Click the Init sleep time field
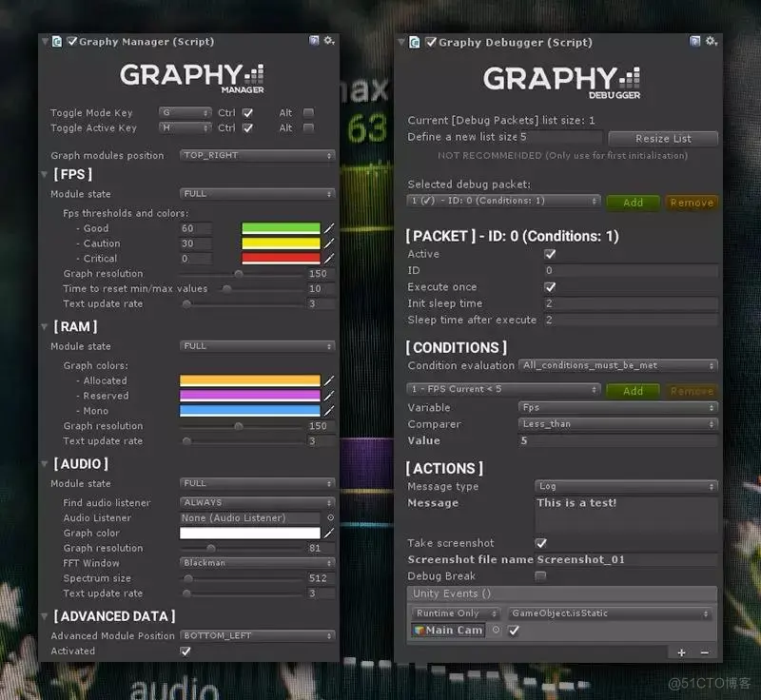 click(631, 303)
